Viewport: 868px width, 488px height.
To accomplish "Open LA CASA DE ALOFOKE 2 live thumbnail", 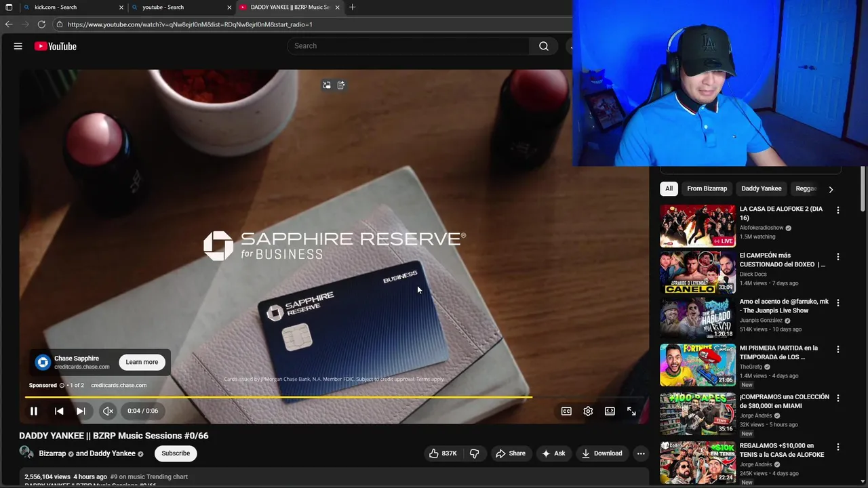I will tap(698, 226).
